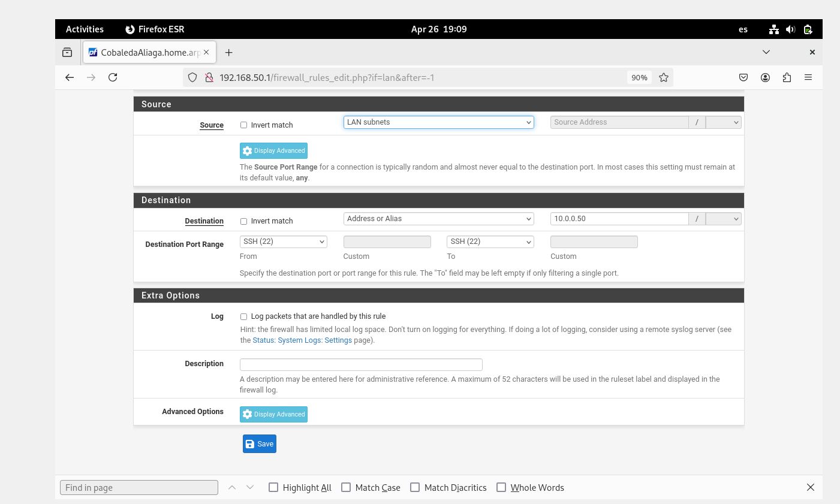Click the Description text field
Image resolution: width=840 pixels, height=504 pixels.
click(x=360, y=364)
